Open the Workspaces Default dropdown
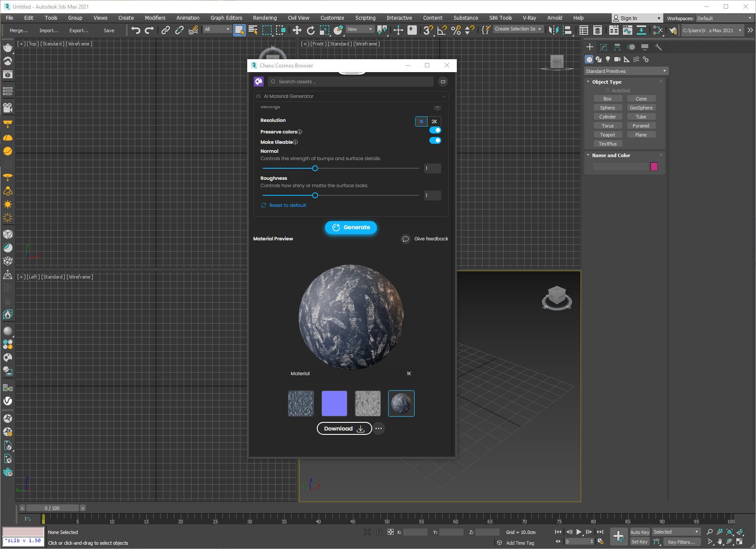 pos(724,18)
